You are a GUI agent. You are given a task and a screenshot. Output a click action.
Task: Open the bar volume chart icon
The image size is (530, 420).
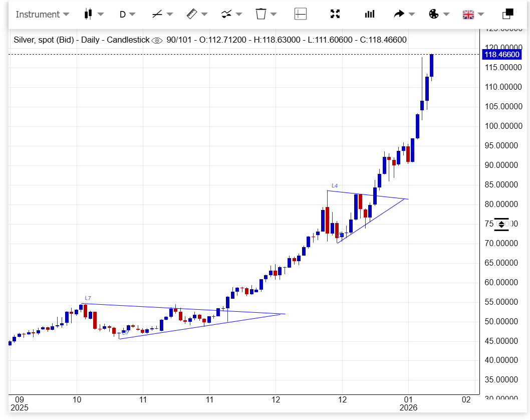370,14
